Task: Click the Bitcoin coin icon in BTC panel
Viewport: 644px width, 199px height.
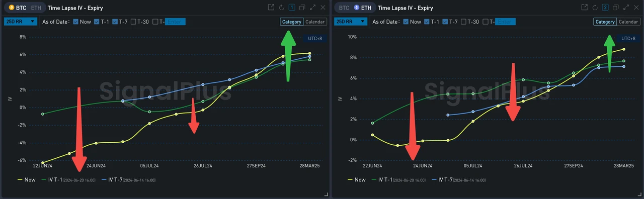Action: (12, 8)
